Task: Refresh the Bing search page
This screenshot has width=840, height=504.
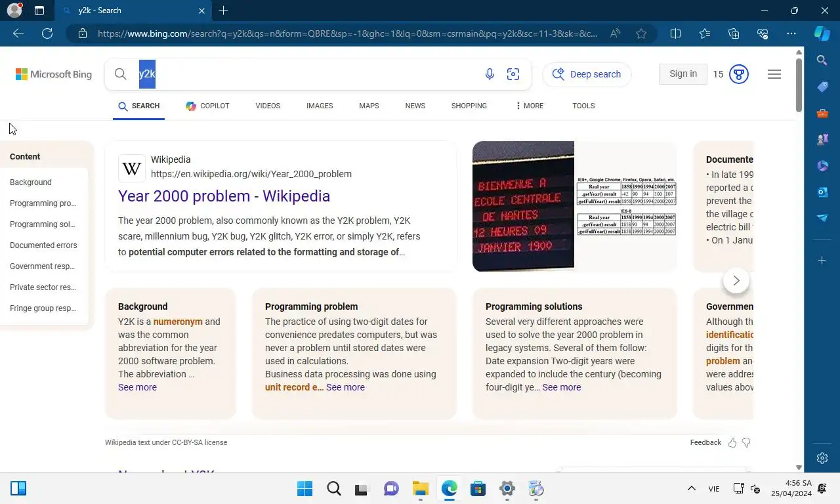Action: pyautogui.click(x=47, y=33)
